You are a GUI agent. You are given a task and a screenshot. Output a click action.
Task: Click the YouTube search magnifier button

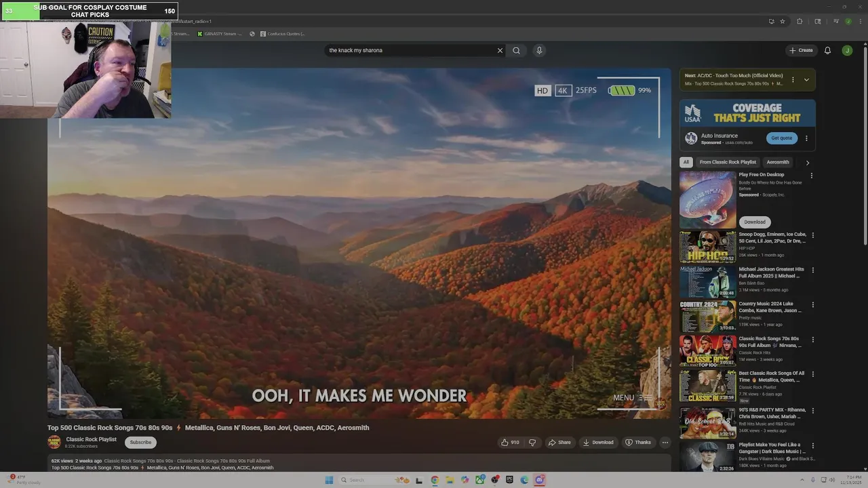click(517, 50)
